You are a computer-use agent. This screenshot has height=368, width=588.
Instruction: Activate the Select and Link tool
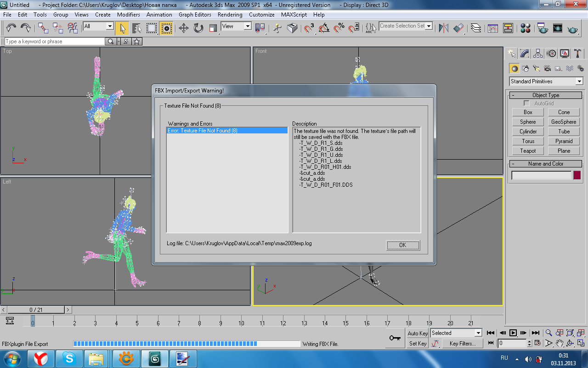[43, 28]
